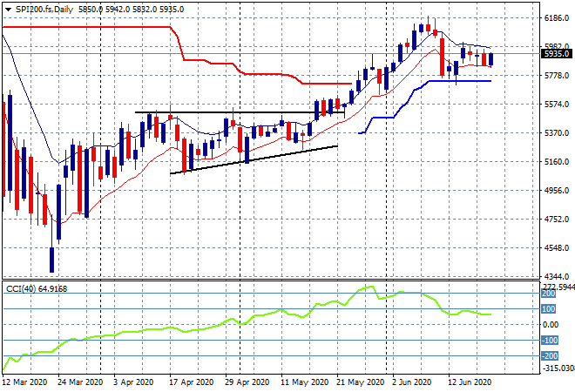Image resolution: width=575 pixels, height=392 pixels.
Task: Select the 4344.0 price axis label
Action: pyautogui.click(x=557, y=276)
